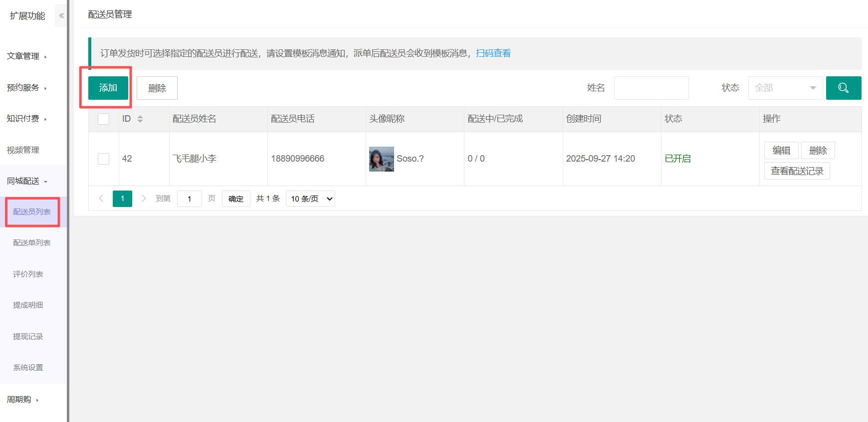Click 查看配送记录 button in the row
This screenshot has width=868, height=422.
(x=797, y=171)
